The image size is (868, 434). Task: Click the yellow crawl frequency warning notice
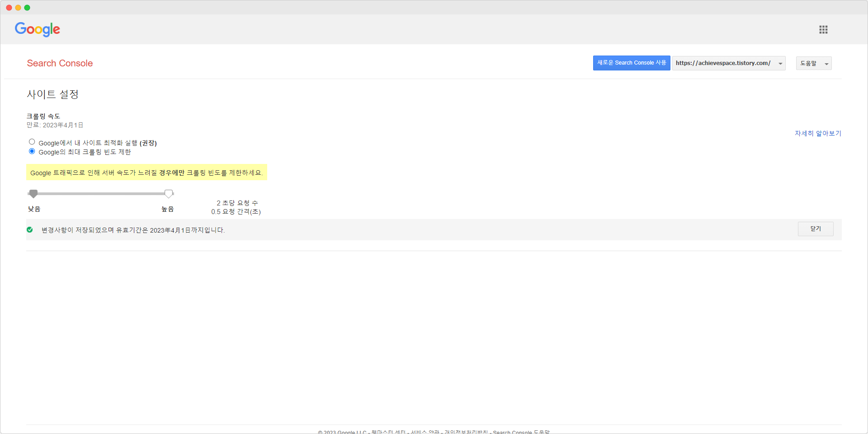[x=146, y=173]
